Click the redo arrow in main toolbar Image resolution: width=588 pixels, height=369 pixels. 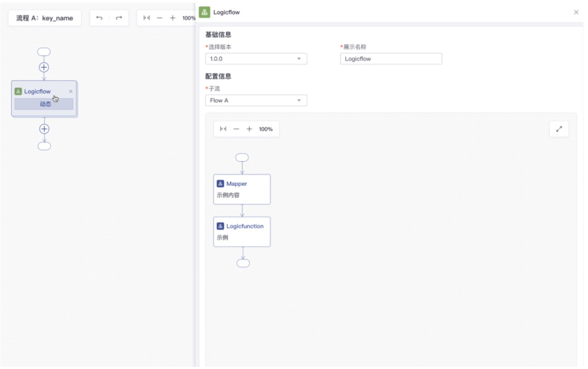[x=119, y=18]
